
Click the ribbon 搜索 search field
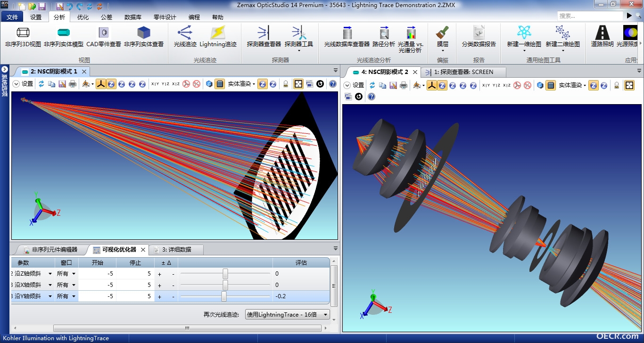590,16
